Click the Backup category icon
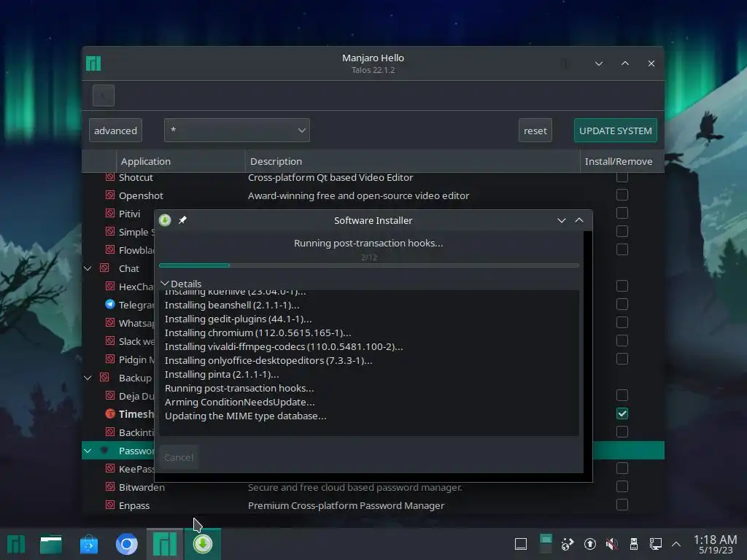Image resolution: width=747 pixels, height=560 pixels. click(x=104, y=378)
